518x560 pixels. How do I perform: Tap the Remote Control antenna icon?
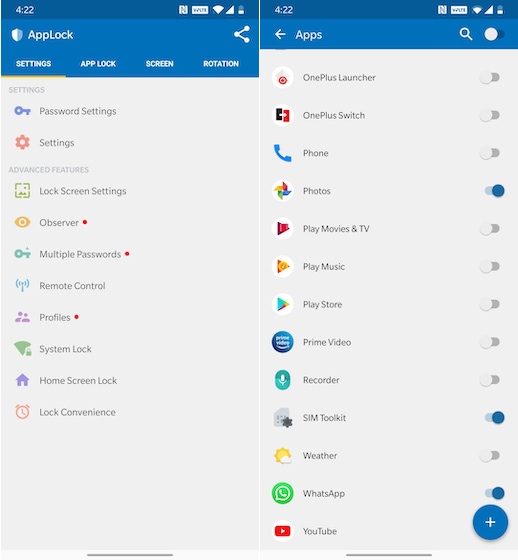click(x=22, y=285)
